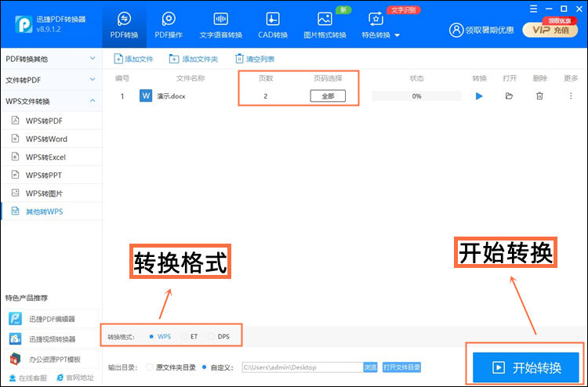Viewport: 588px width, 387px height.
Task: Click the VIP 充值 button
Action: point(550,30)
